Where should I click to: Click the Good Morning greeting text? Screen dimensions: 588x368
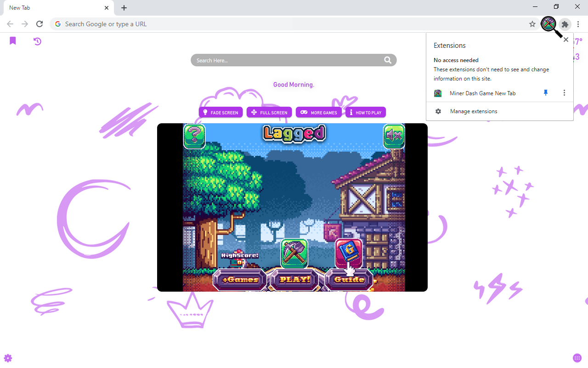click(x=294, y=85)
